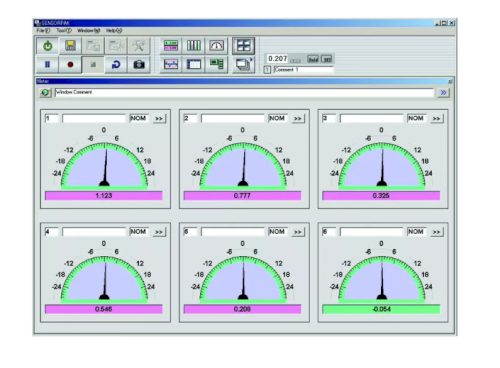Click the name field of meter 2
Screen dimensions: 500x368
pos(233,118)
